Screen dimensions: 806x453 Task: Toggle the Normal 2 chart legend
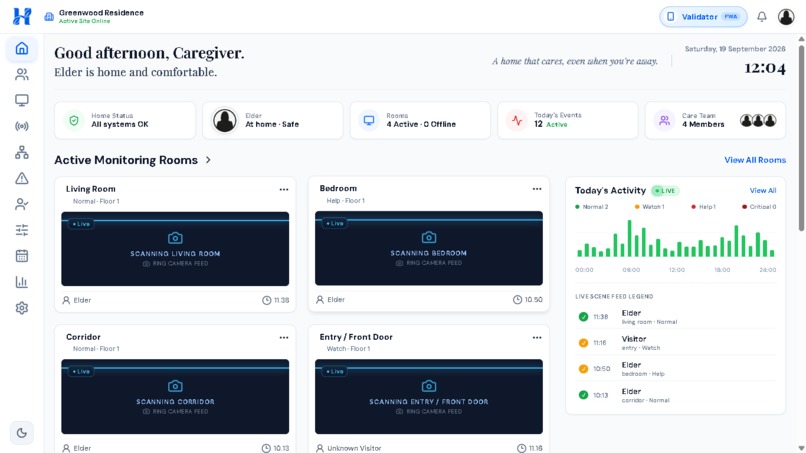pyautogui.click(x=591, y=207)
